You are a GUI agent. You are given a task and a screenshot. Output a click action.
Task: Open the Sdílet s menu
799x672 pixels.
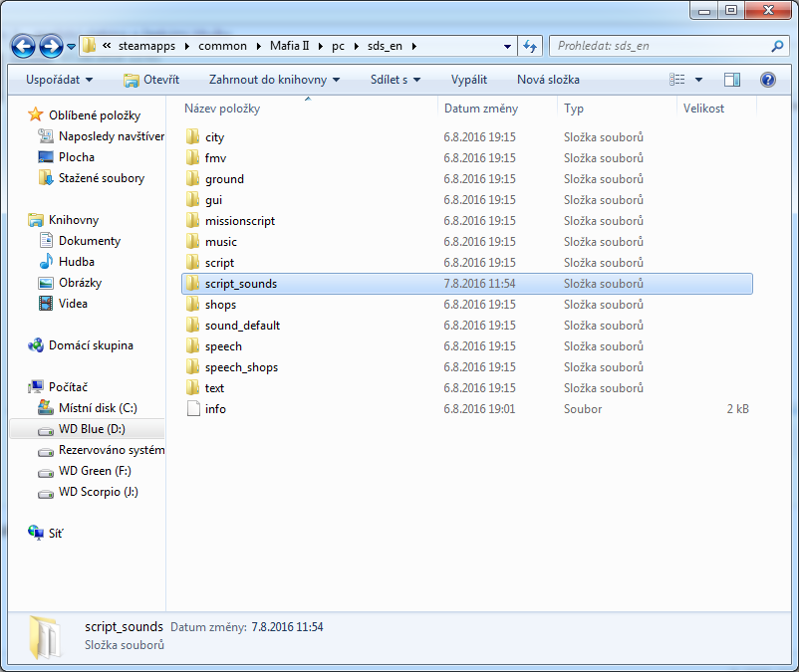(x=395, y=80)
